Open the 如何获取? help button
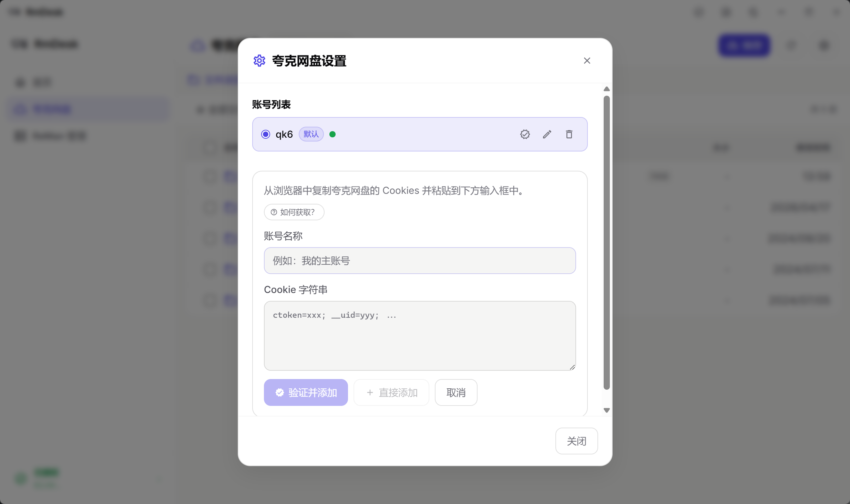This screenshot has height=504, width=850. pyautogui.click(x=294, y=212)
